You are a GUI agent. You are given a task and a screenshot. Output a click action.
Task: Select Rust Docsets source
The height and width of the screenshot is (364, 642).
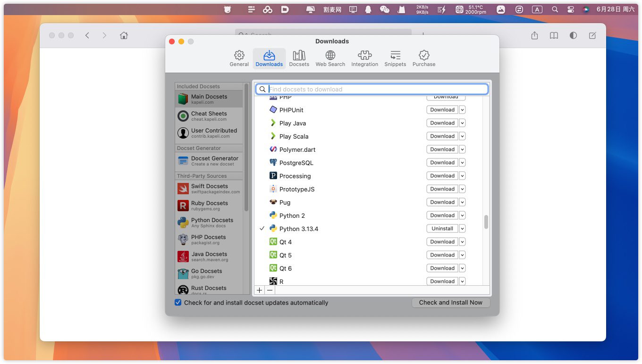(x=209, y=289)
